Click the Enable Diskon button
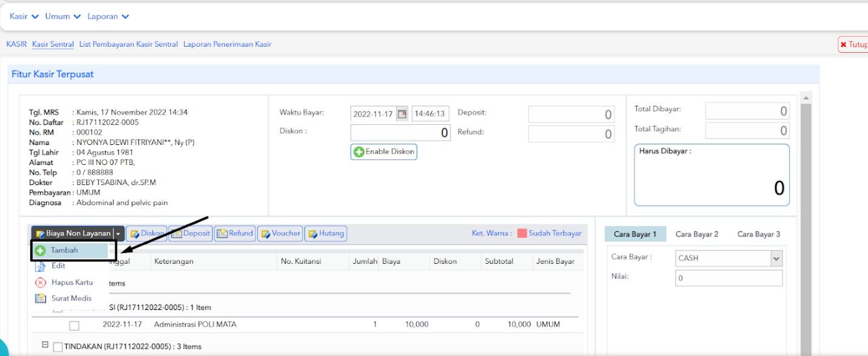Image resolution: width=868 pixels, height=356 pixels. coord(384,152)
